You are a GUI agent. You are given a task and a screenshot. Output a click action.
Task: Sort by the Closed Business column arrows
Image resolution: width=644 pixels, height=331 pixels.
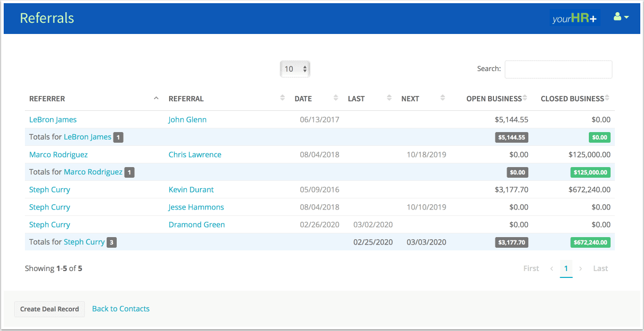(607, 98)
